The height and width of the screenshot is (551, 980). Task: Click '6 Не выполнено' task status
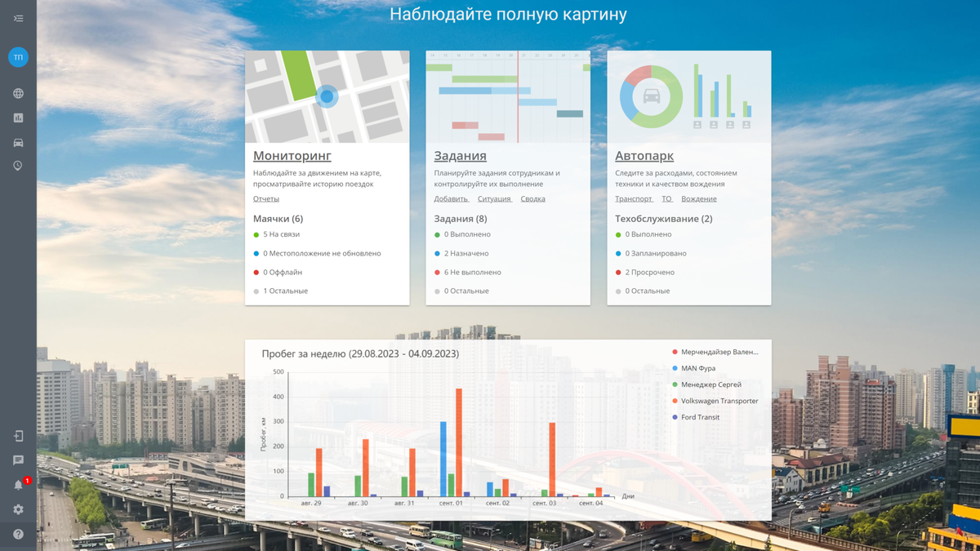click(x=468, y=272)
